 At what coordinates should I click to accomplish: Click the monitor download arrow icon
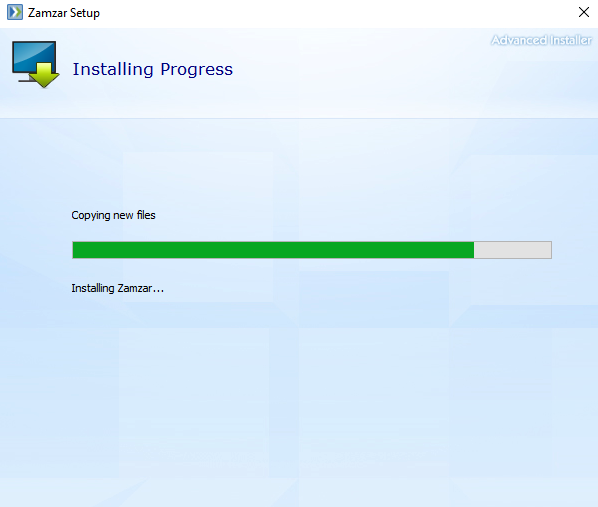click(x=35, y=64)
